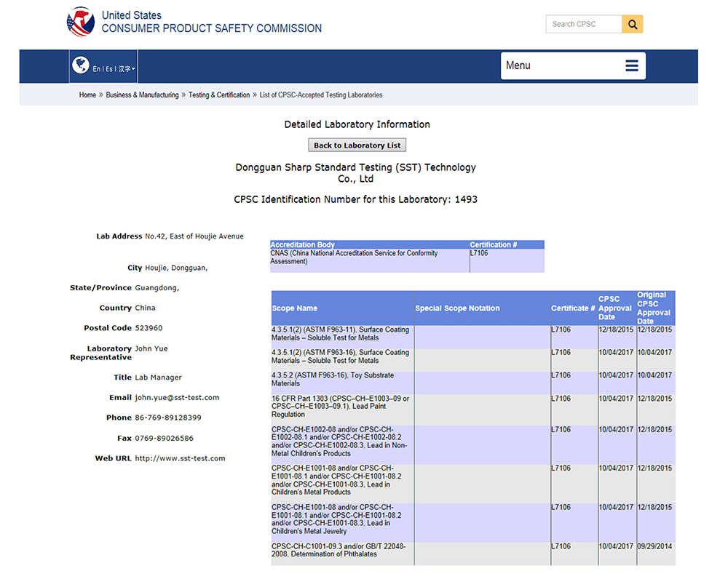Click the search magnifier button
The height and width of the screenshot is (571, 728).
coord(633,24)
